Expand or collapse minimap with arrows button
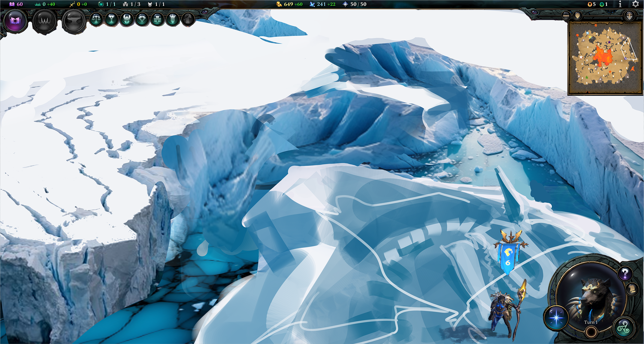The width and height of the screenshot is (644, 344). (x=629, y=16)
